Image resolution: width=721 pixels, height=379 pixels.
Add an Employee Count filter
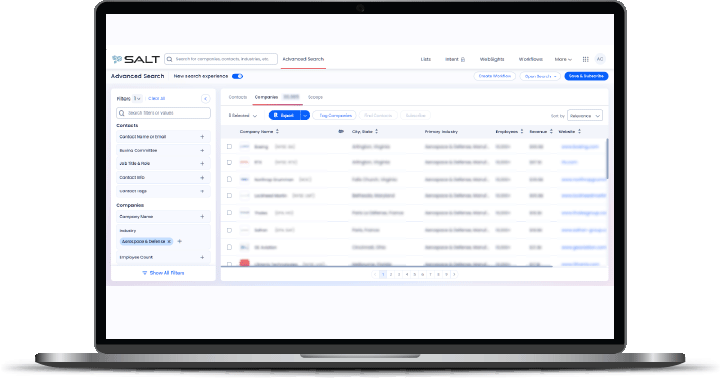(x=202, y=257)
